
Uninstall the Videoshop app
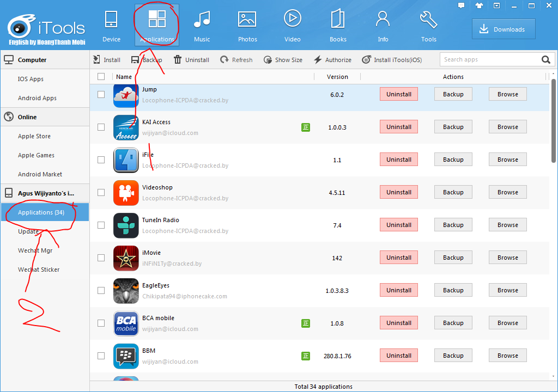398,192
